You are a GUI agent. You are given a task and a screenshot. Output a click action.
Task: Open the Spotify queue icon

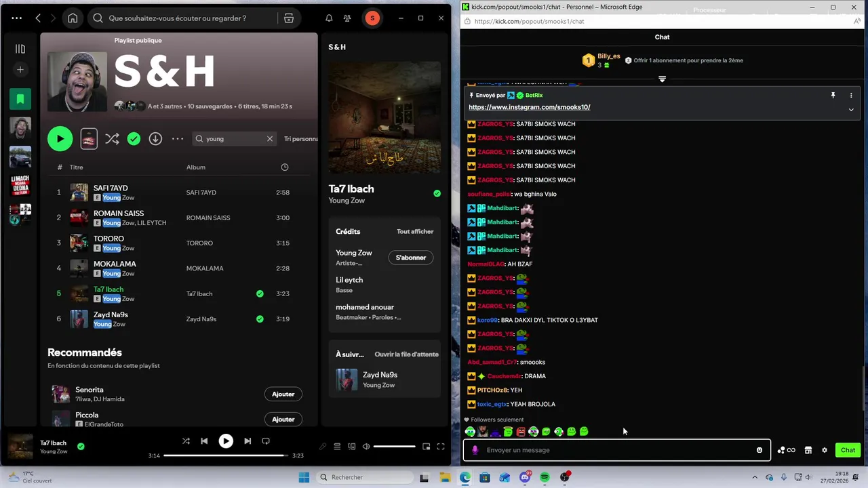337,447
